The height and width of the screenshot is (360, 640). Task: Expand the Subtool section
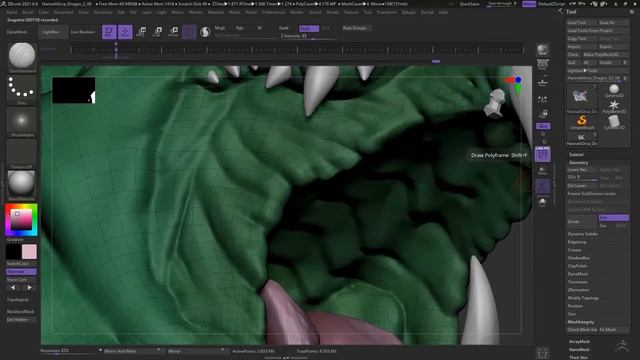click(x=576, y=155)
